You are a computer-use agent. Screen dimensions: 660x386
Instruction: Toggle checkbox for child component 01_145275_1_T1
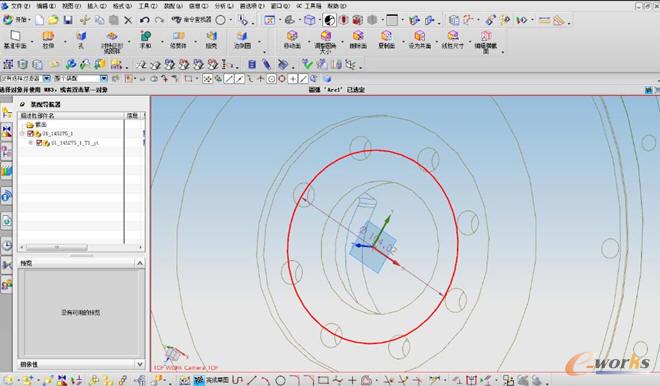[39, 143]
